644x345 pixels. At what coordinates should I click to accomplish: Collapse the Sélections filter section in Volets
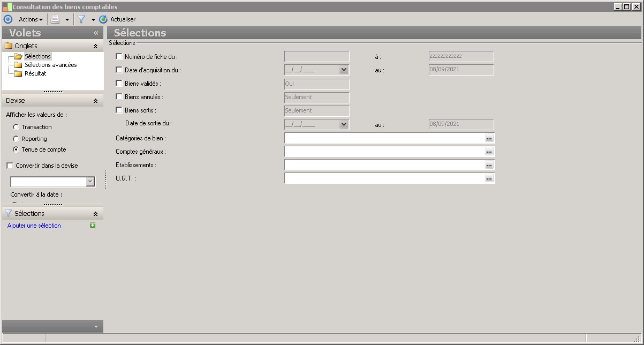[95, 214]
